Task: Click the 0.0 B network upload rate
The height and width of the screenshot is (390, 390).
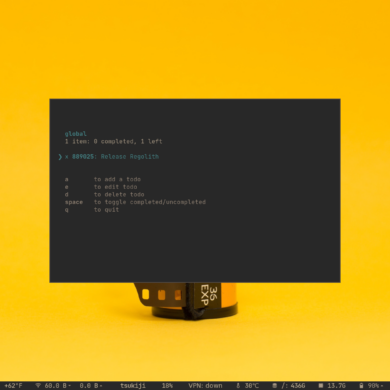Action: 90,386
